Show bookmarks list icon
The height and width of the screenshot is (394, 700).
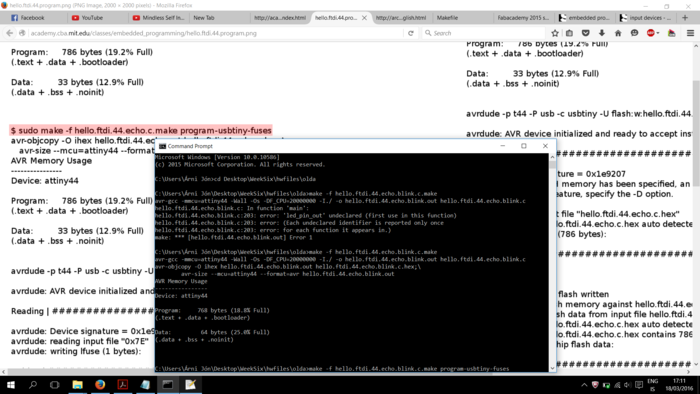coord(570,33)
